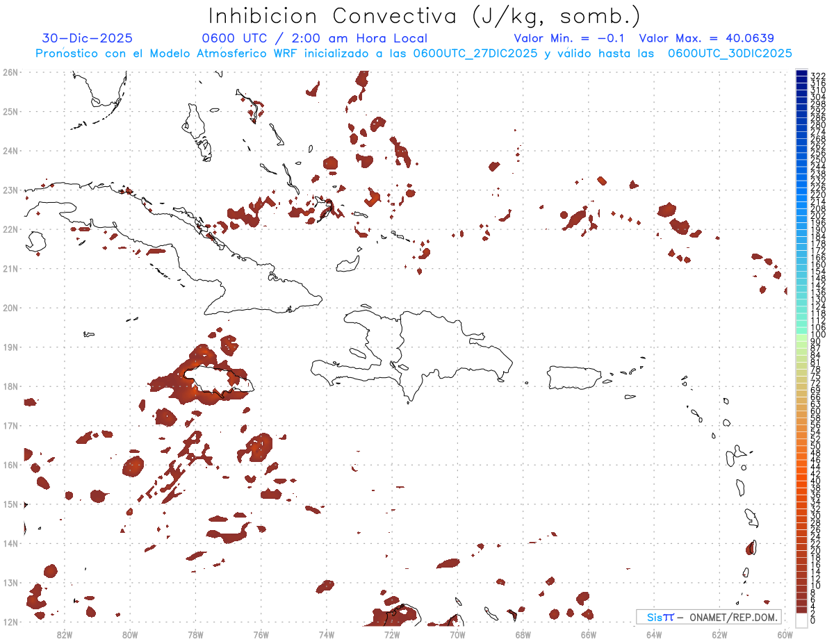
Task: Click the "17N" latitude label
Action: coord(10,426)
